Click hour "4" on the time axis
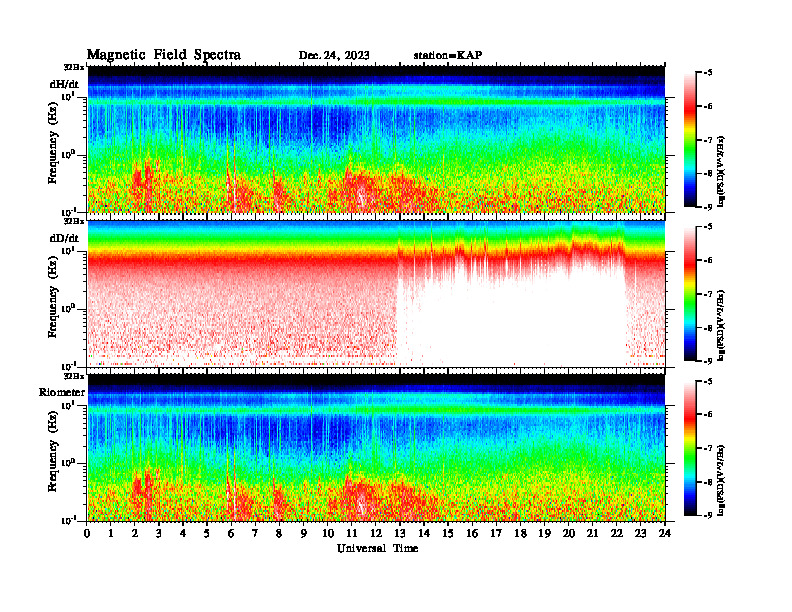The width and height of the screenshot is (792, 612). click(x=183, y=533)
